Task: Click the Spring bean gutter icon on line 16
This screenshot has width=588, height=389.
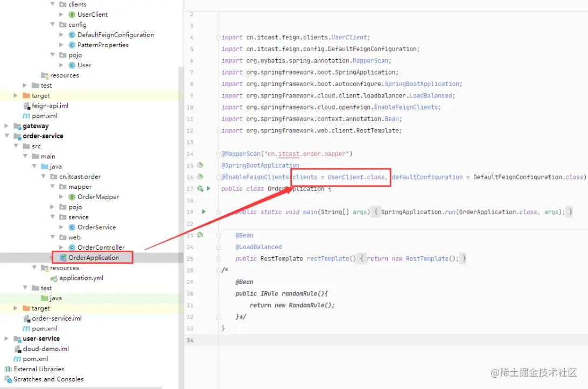Action: coord(200,176)
